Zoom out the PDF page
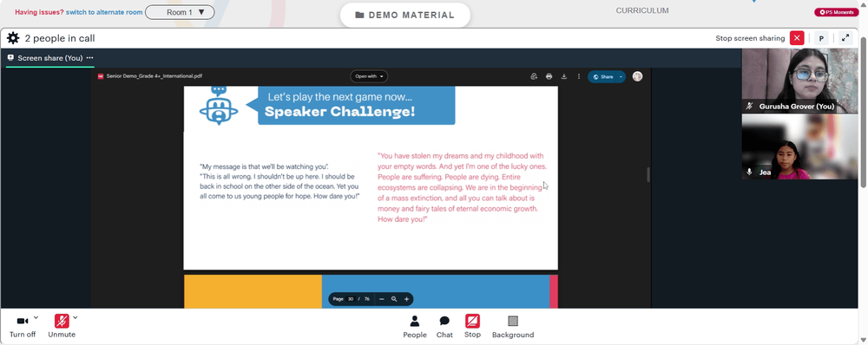Image resolution: width=868 pixels, height=345 pixels. (381, 299)
